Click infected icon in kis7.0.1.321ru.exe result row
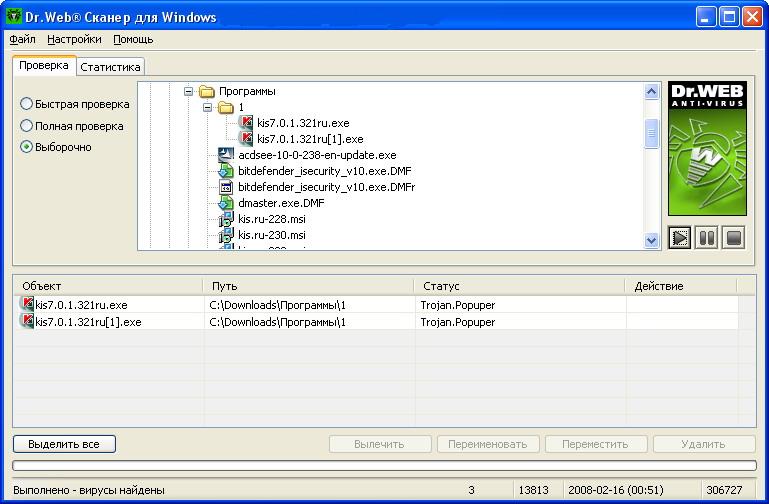The image size is (769, 504). tap(27, 304)
